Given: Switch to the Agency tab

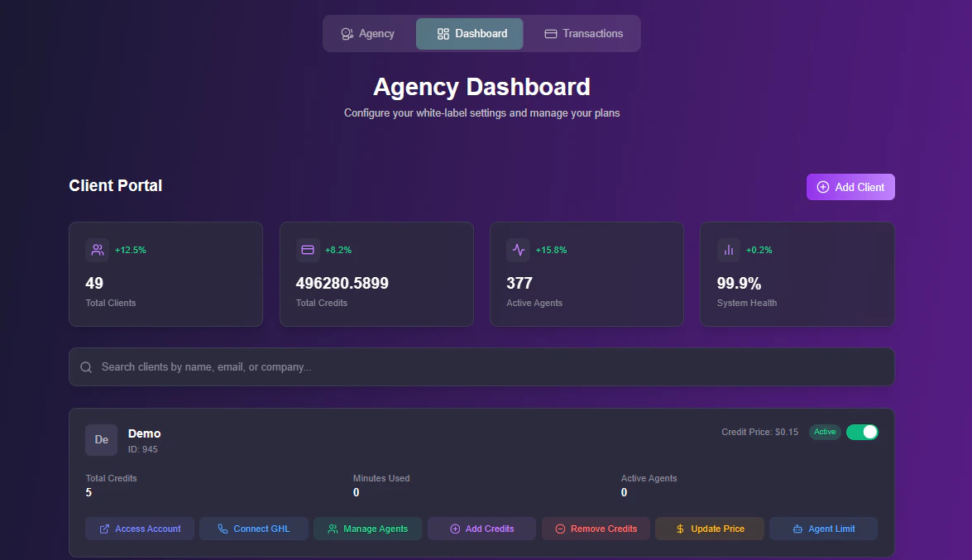Looking at the screenshot, I should click(x=368, y=33).
